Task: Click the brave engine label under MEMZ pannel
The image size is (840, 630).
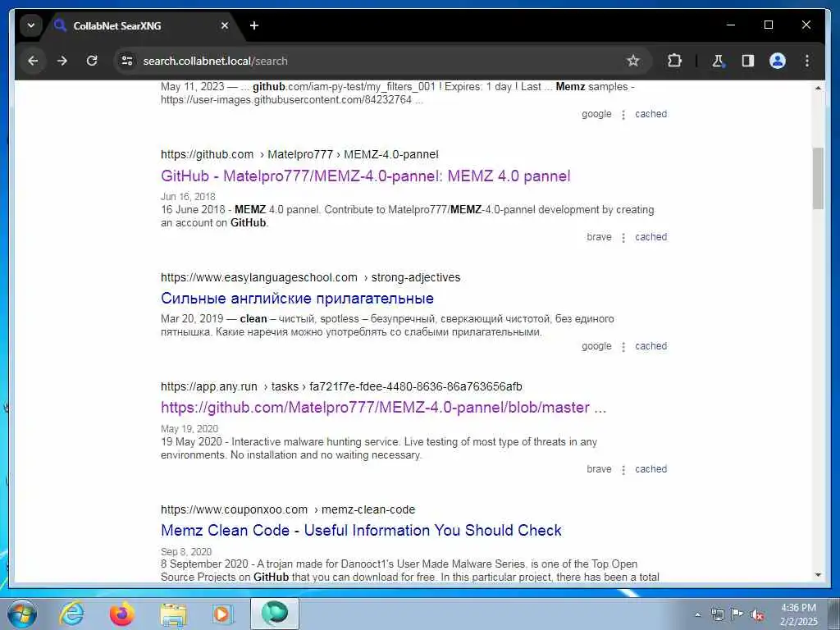Action: click(x=599, y=237)
